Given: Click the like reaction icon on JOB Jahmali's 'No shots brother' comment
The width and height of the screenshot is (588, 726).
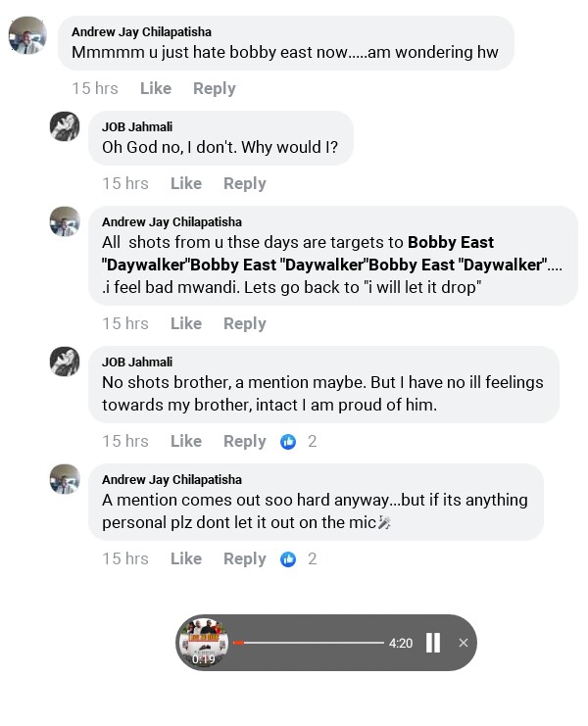Looking at the screenshot, I should tap(288, 442).
